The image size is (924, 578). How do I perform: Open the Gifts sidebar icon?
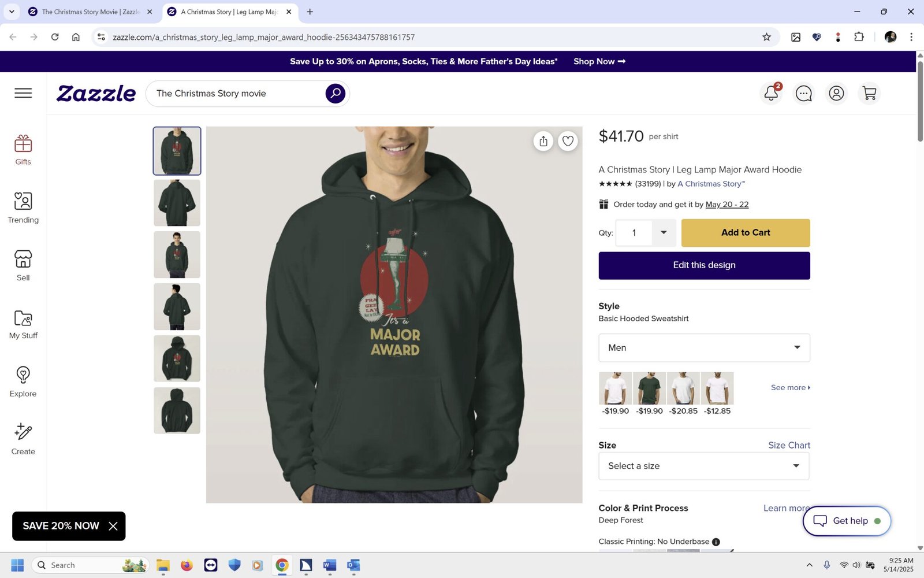[23, 150]
